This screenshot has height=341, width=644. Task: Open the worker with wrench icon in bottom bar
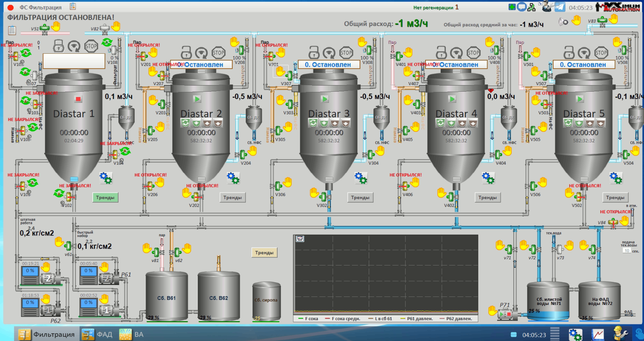[620, 334]
